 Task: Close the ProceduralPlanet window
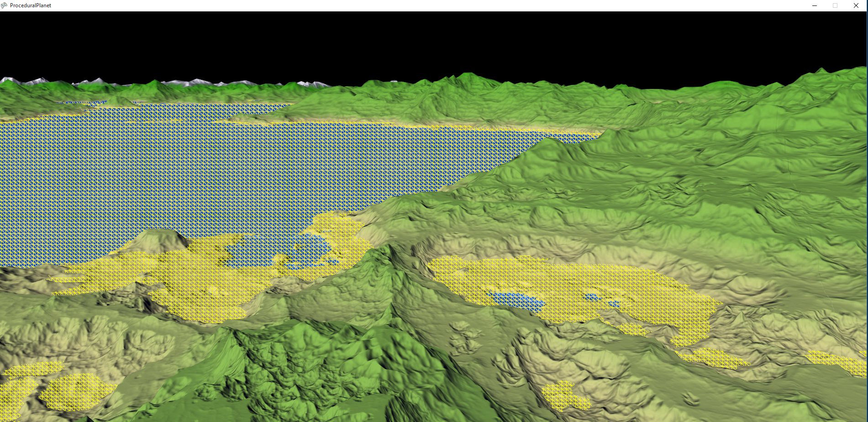coord(856,5)
